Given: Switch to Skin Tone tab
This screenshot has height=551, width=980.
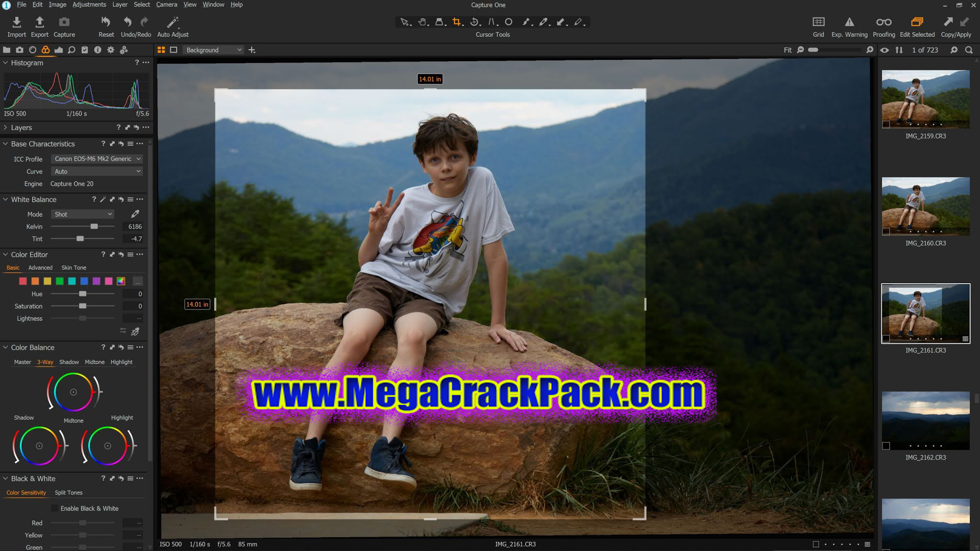Looking at the screenshot, I should pos(74,268).
